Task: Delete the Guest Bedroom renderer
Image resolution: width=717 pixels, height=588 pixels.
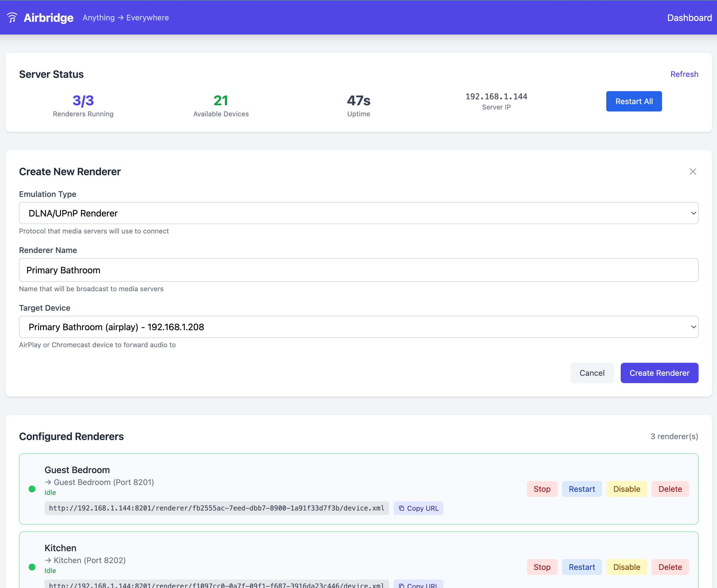Action: pyautogui.click(x=670, y=489)
